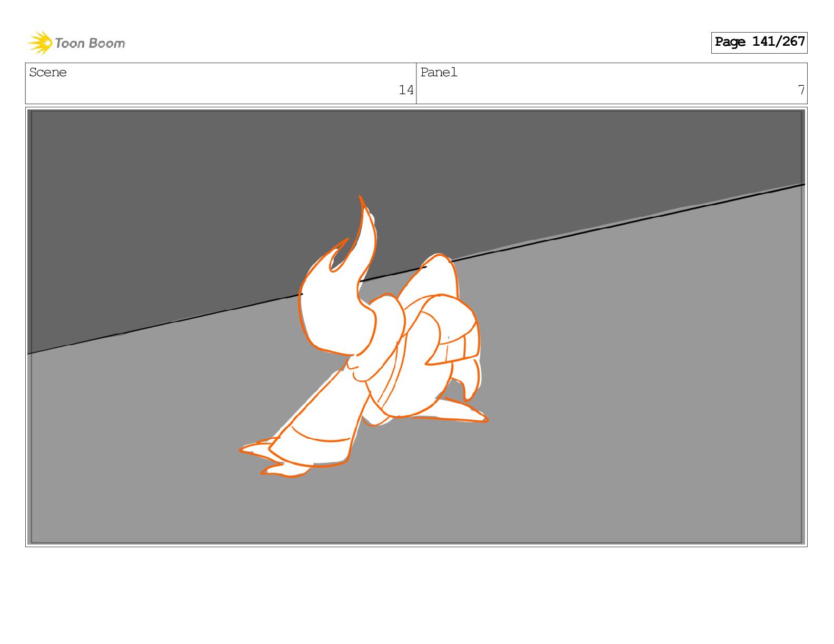Image resolution: width=834 pixels, height=644 pixels.
Task: Click the Page 141/267 box
Action: click(x=759, y=42)
